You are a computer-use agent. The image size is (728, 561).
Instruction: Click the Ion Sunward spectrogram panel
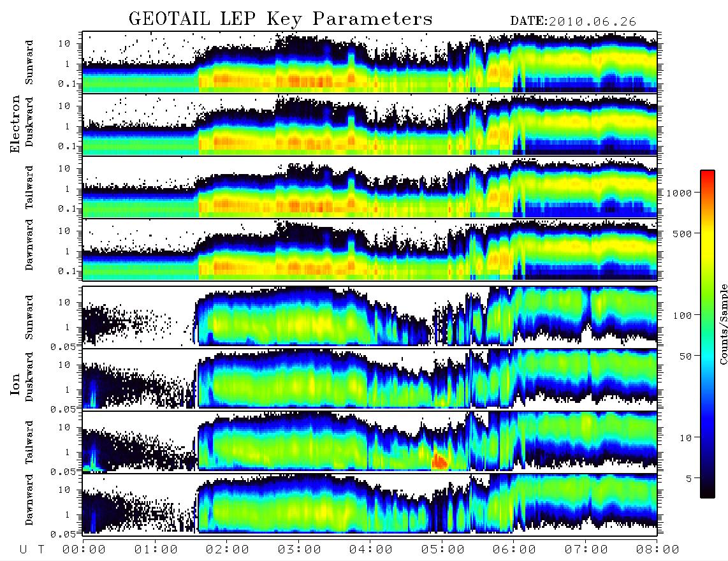coord(370,316)
